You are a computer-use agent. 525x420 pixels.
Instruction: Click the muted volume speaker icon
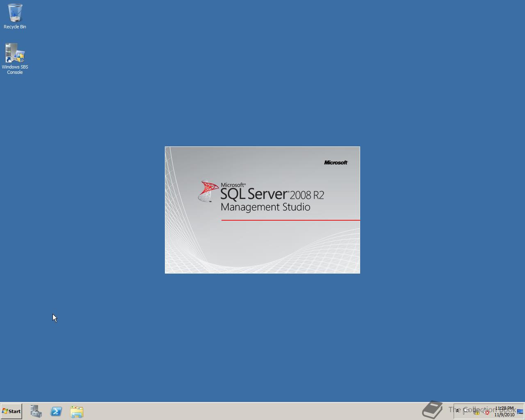pos(486,412)
